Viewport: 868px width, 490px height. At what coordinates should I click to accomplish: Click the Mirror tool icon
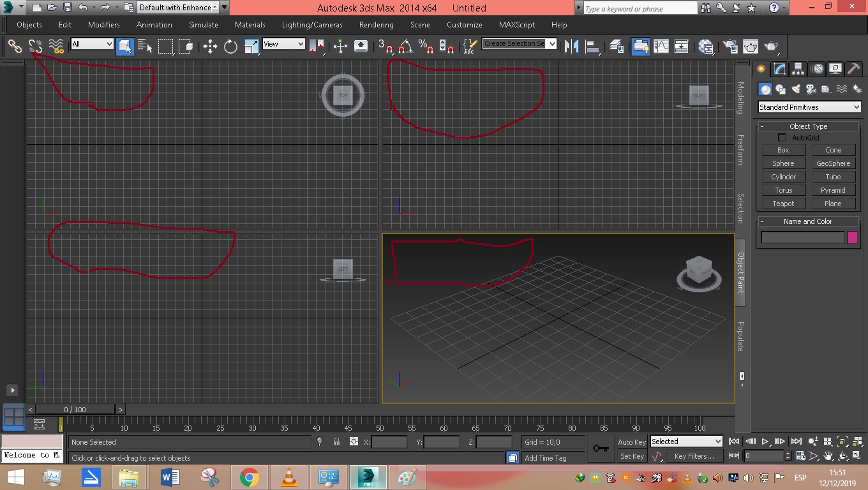tap(572, 46)
